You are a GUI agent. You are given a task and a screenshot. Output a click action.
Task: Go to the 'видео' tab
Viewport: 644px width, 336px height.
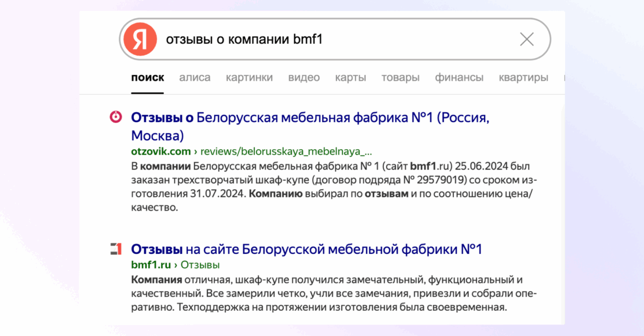304,77
